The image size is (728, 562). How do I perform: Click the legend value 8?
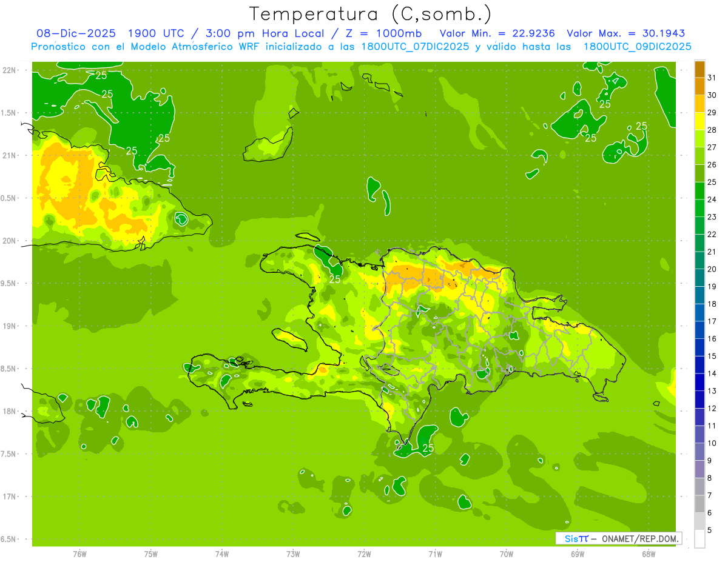click(710, 478)
